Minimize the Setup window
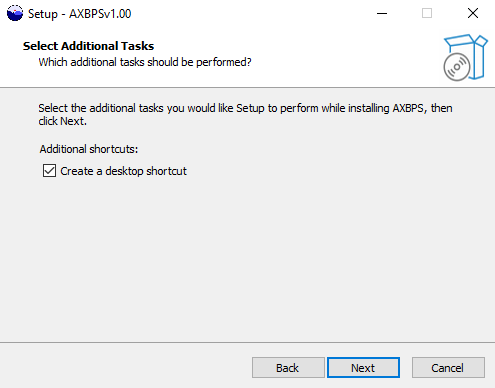The image size is (495, 388). click(x=382, y=13)
